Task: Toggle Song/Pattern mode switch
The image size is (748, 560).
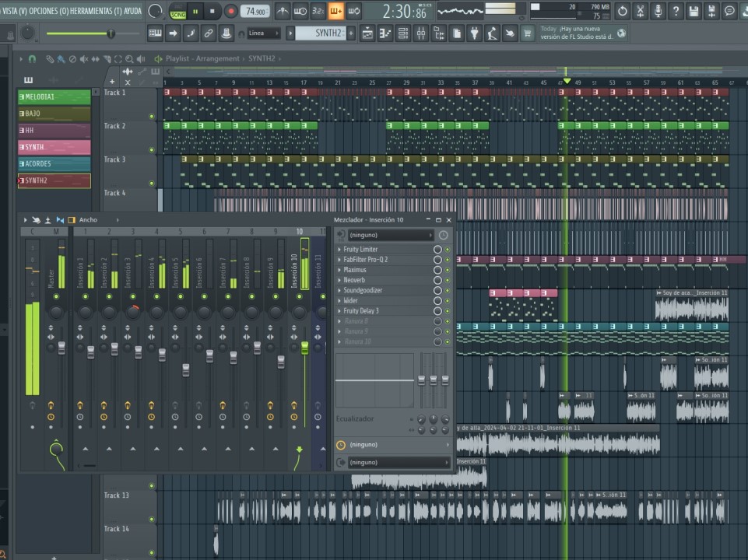Action: click(x=178, y=11)
